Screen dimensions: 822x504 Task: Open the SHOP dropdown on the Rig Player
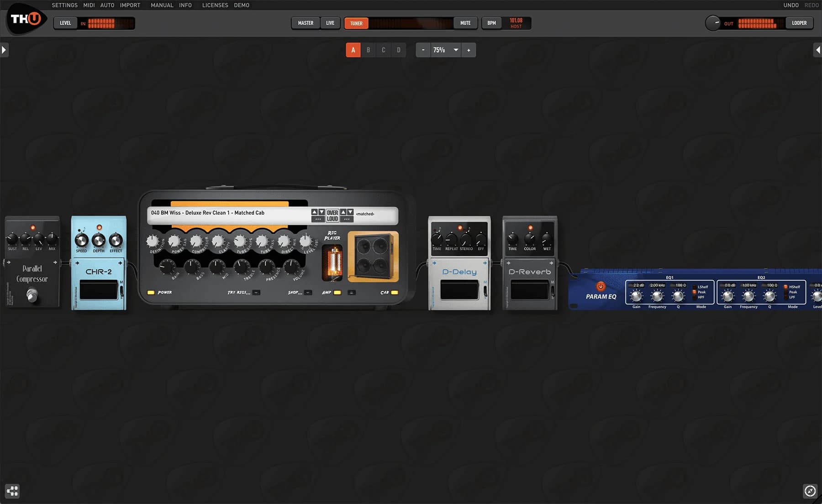point(308,293)
